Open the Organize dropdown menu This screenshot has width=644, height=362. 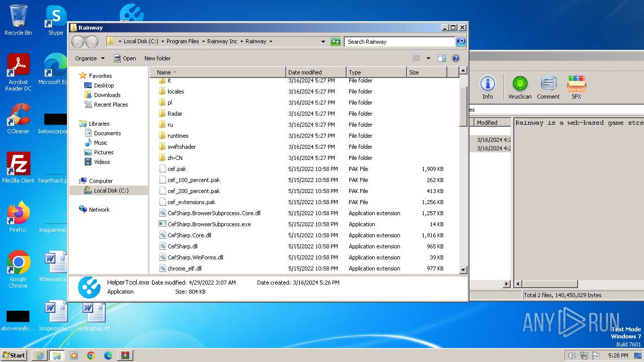90,58
